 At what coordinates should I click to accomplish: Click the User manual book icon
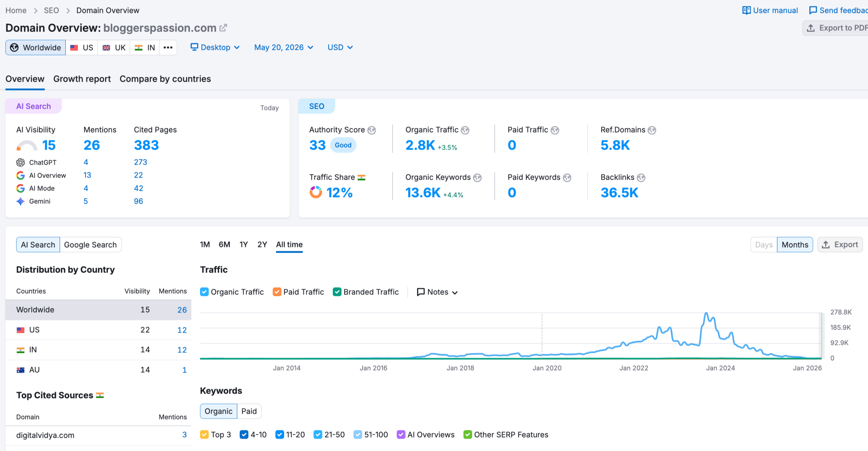[746, 11]
